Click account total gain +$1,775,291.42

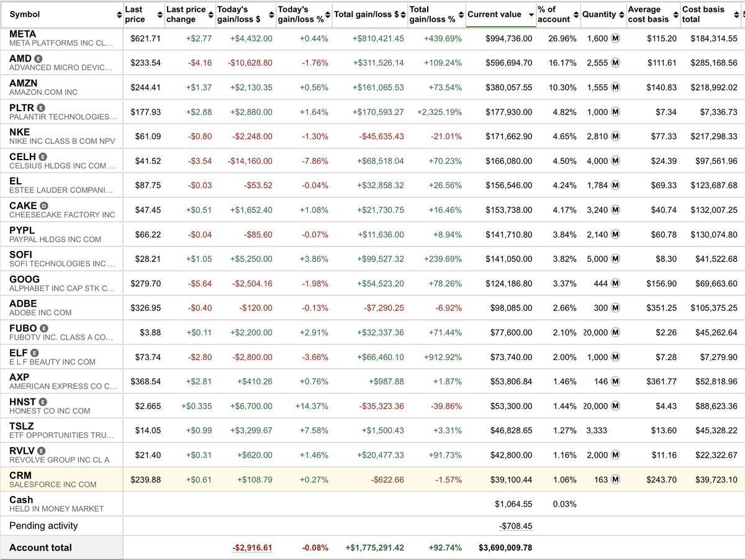374,548
